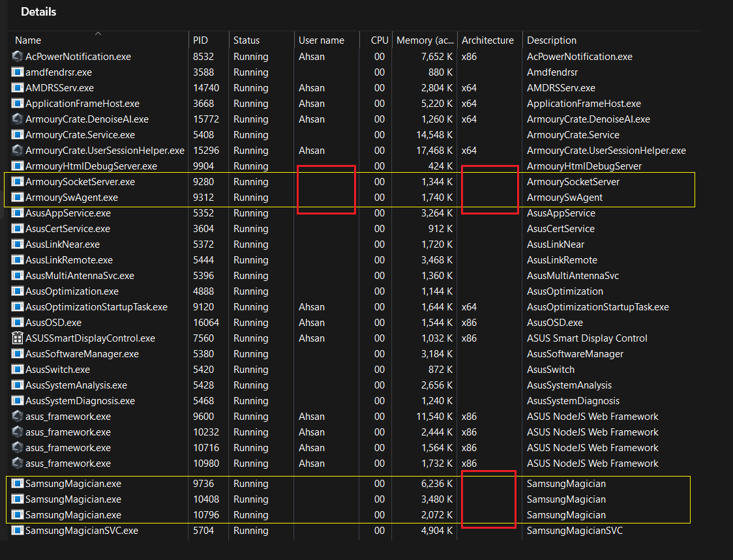
Task: Click Ahsan user name of AsusOSD.exe
Action: pyautogui.click(x=312, y=323)
